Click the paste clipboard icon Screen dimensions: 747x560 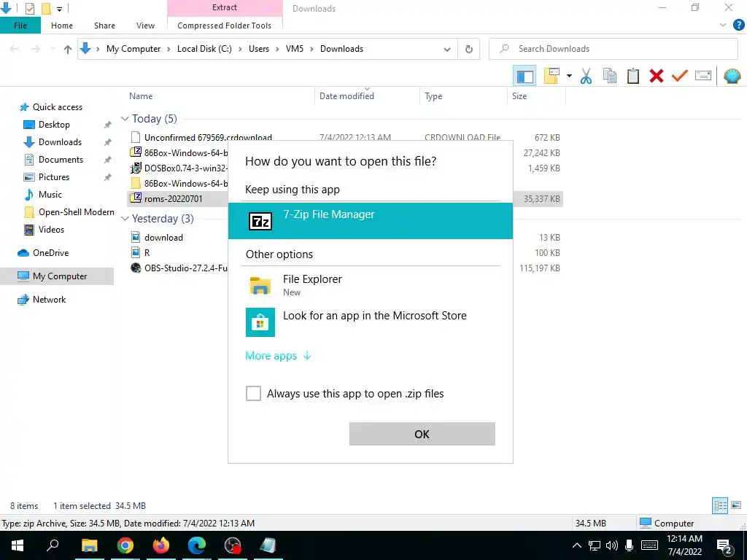[632, 76]
